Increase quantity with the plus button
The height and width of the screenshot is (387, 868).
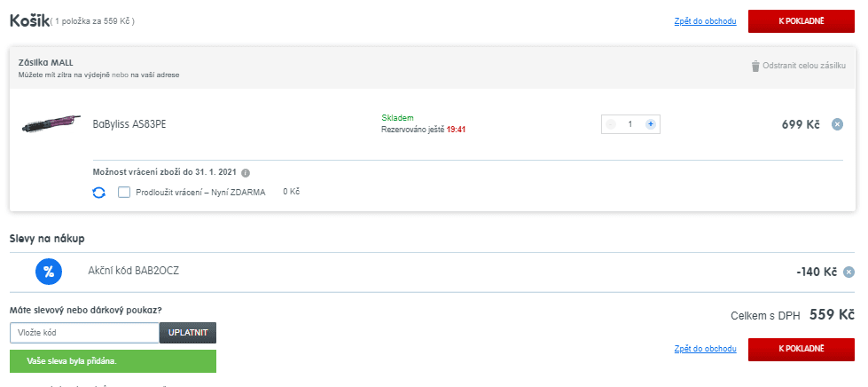click(650, 124)
